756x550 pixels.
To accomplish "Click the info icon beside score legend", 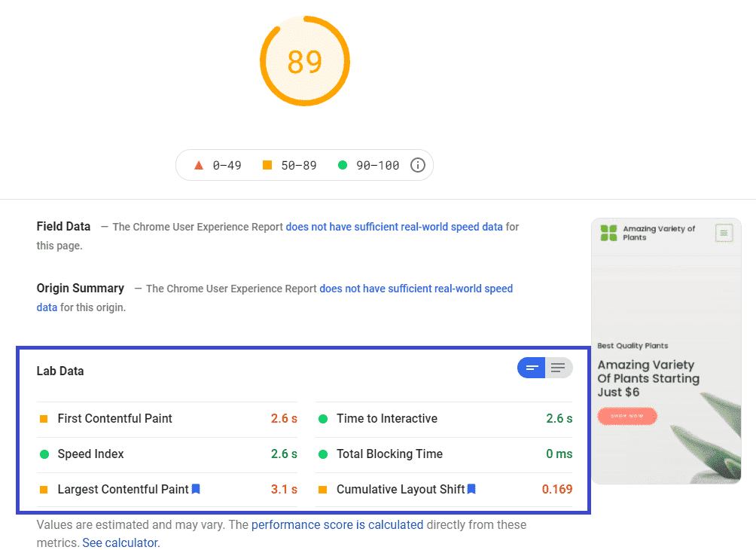I will pyautogui.click(x=418, y=165).
